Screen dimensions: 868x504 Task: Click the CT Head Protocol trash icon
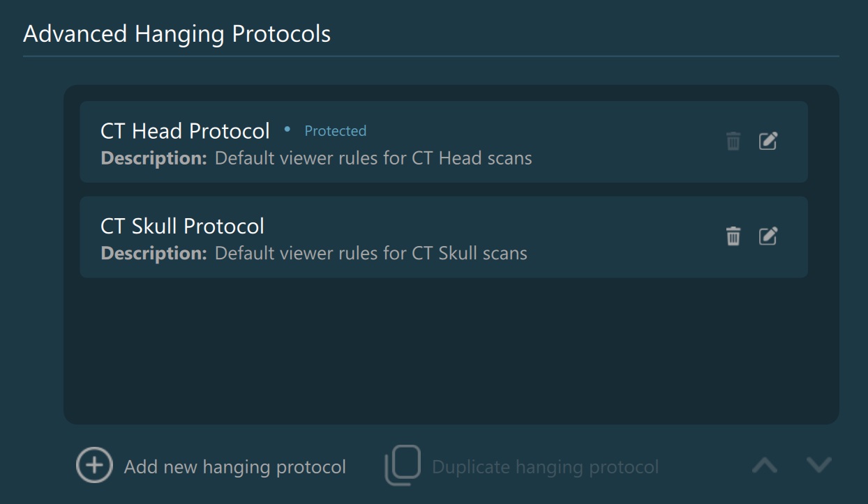tap(733, 142)
